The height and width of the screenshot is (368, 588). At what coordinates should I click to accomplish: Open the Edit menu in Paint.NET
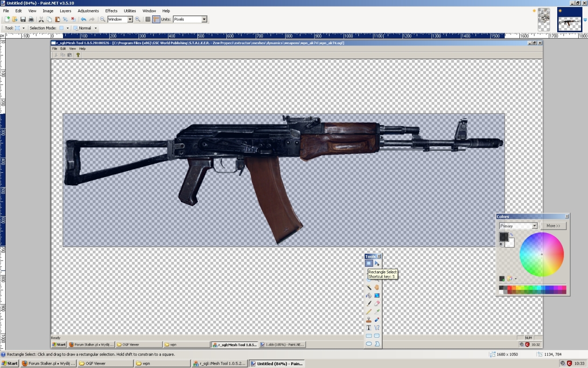click(19, 11)
